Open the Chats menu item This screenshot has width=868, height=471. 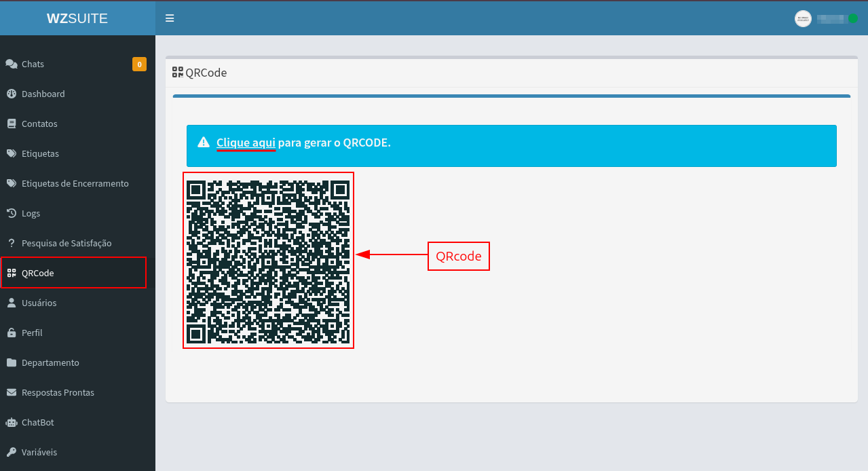[x=77, y=64]
